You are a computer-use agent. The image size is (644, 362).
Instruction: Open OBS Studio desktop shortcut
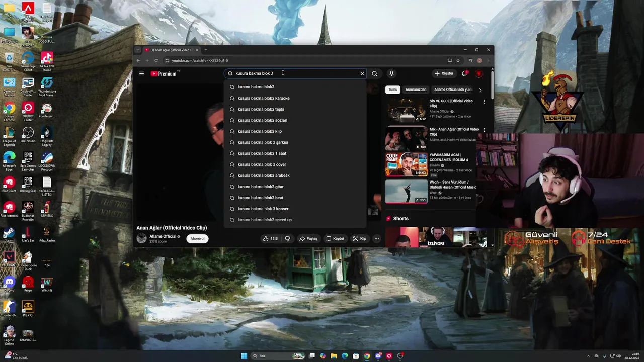click(28, 135)
